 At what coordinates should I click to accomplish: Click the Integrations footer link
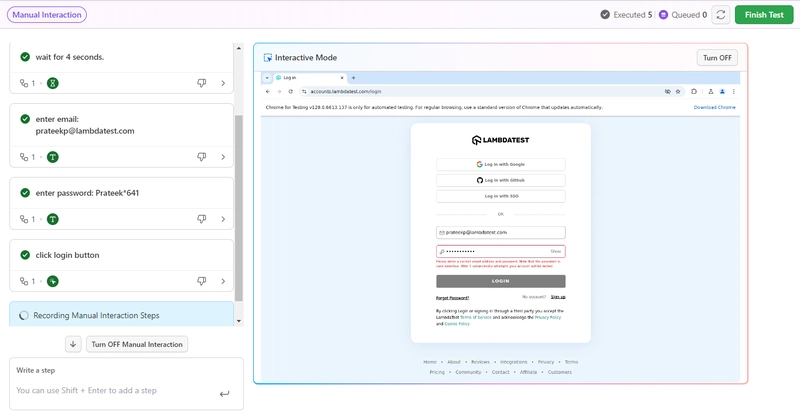tap(513, 362)
